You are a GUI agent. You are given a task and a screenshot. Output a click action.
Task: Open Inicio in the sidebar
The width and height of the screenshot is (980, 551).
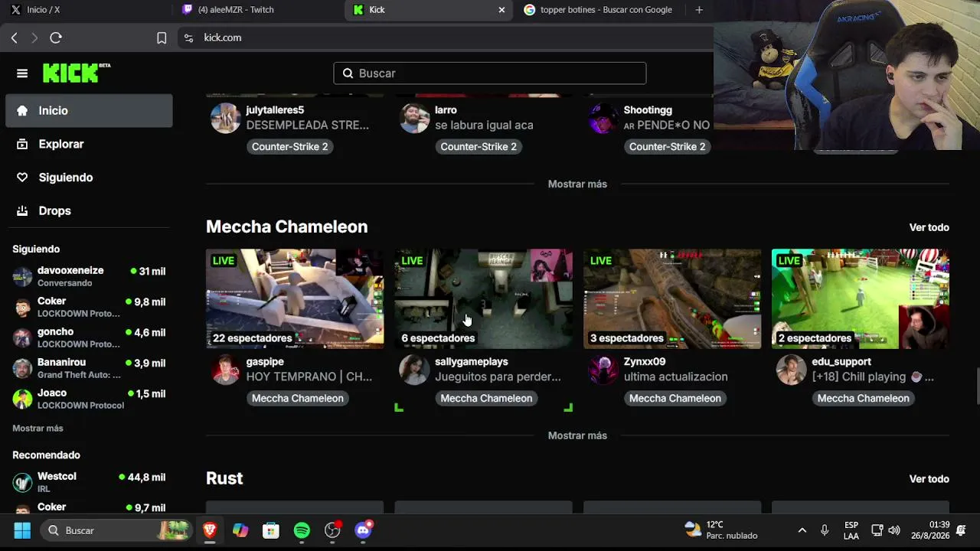pos(89,111)
